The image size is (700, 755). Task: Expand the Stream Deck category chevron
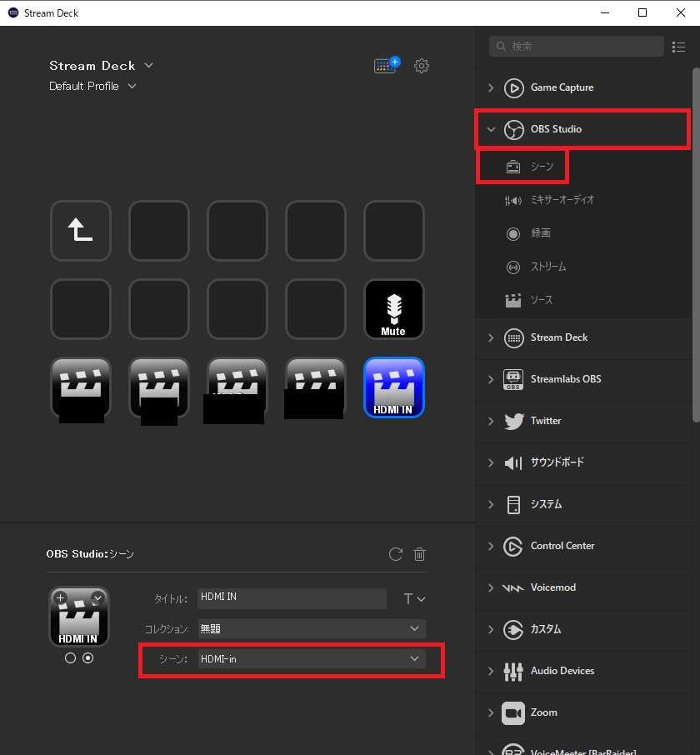[491, 338]
